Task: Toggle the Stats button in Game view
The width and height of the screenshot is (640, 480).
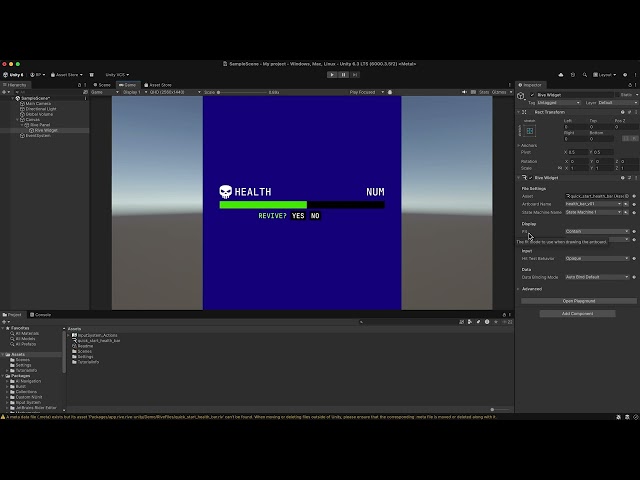Action: point(484,92)
